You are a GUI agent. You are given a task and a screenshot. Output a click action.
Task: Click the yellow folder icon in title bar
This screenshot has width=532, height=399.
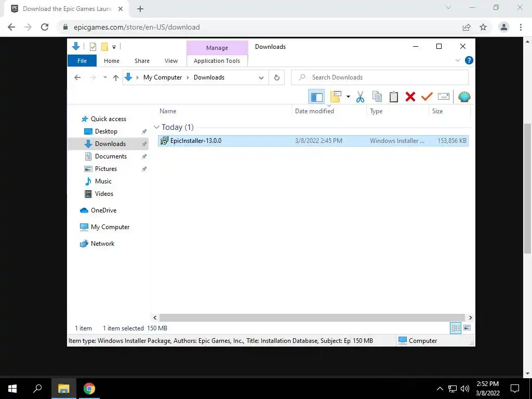point(104,47)
